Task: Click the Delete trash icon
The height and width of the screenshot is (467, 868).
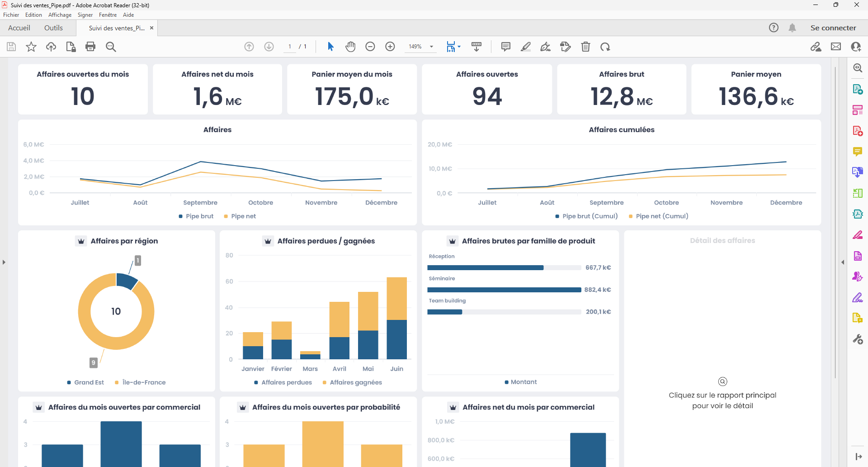Action: 585,47
